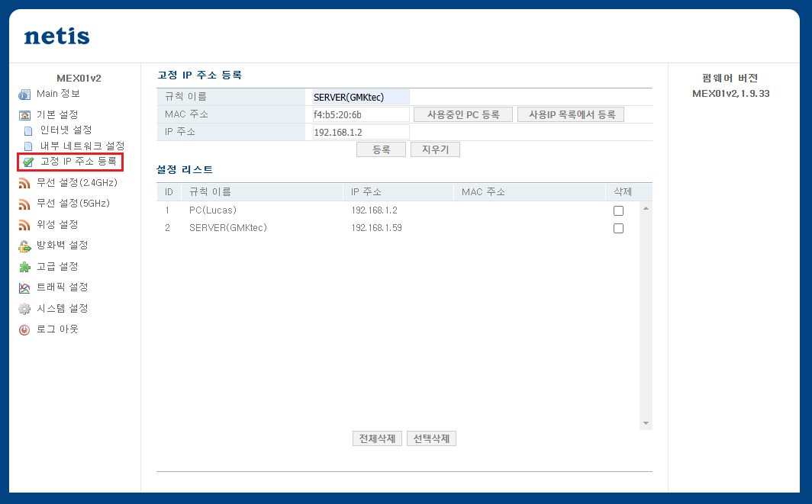Click the 등록 button
812x504 pixels.
point(381,149)
